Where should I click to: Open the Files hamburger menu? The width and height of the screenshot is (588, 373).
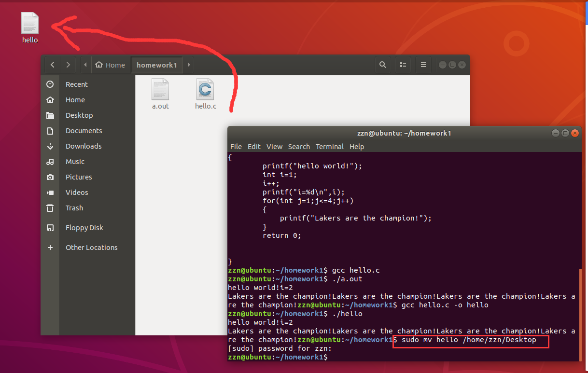tap(423, 65)
